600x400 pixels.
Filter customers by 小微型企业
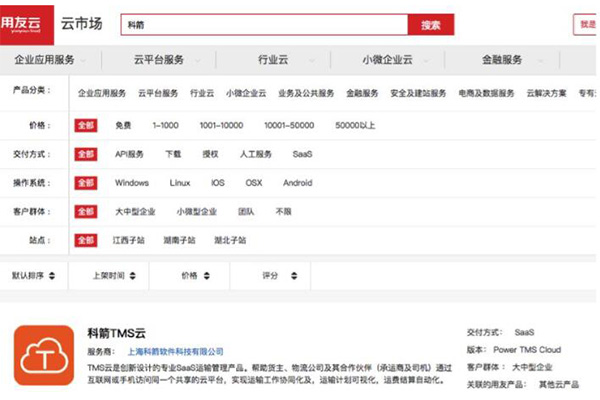point(197,211)
